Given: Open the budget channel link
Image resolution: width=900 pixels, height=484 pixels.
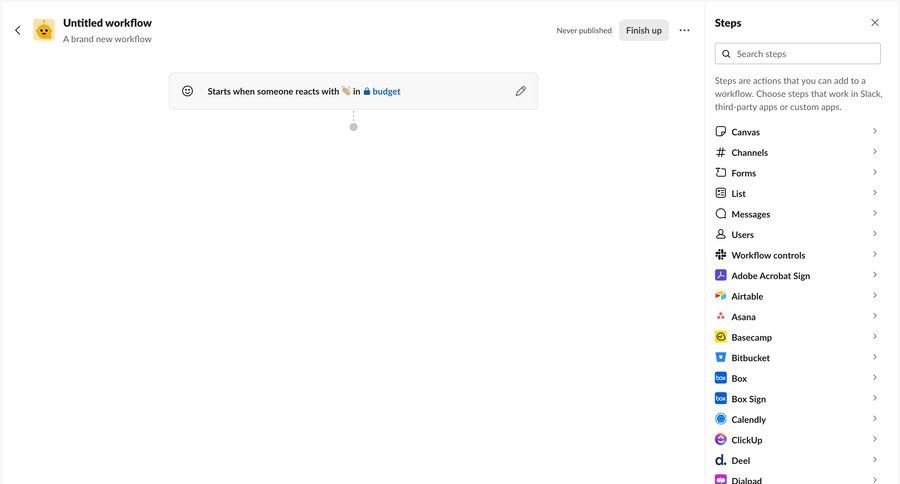Looking at the screenshot, I should 386,91.
